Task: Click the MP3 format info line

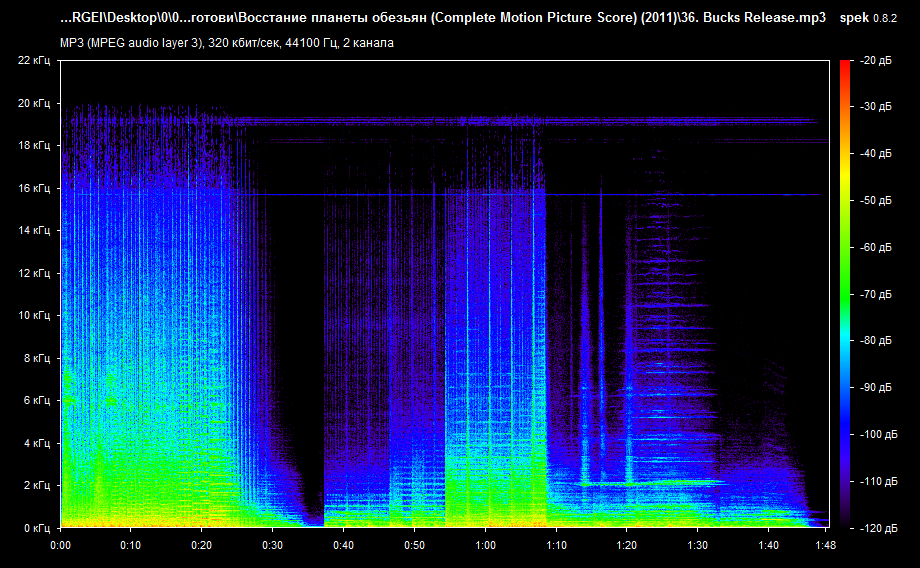Action: (x=226, y=43)
